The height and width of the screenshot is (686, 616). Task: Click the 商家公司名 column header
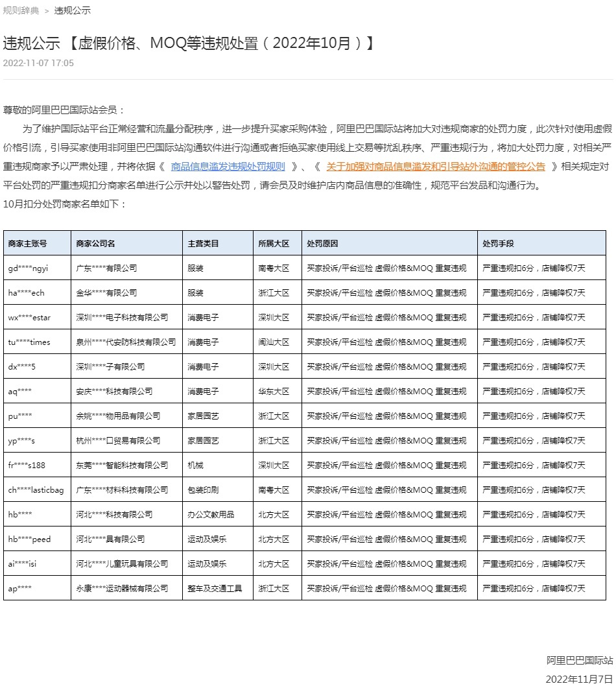click(95, 244)
